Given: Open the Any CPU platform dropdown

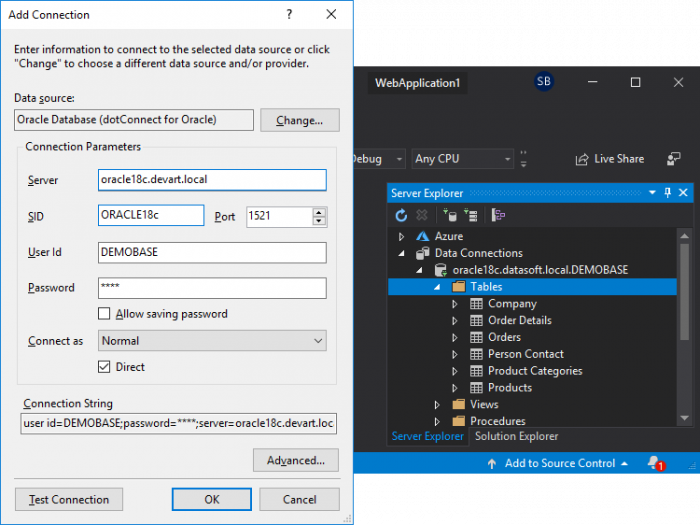Looking at the screenshot, I should (x=461, y=158).
